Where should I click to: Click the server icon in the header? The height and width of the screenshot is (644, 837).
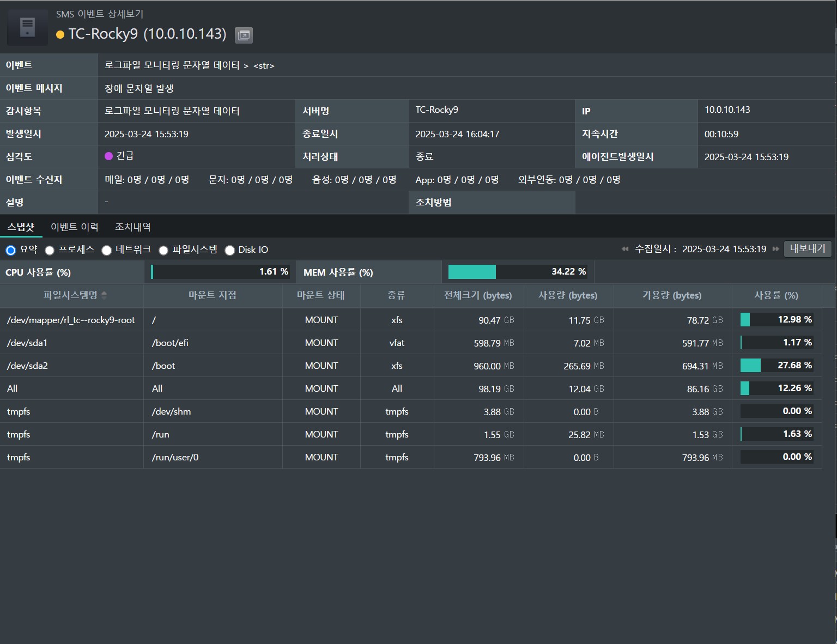coord(27,27)
